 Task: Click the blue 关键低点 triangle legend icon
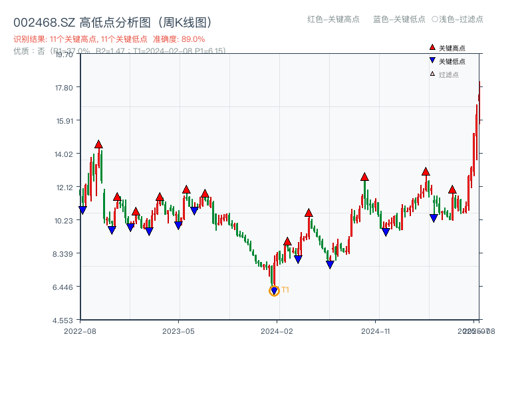click(x=432, y=61)
